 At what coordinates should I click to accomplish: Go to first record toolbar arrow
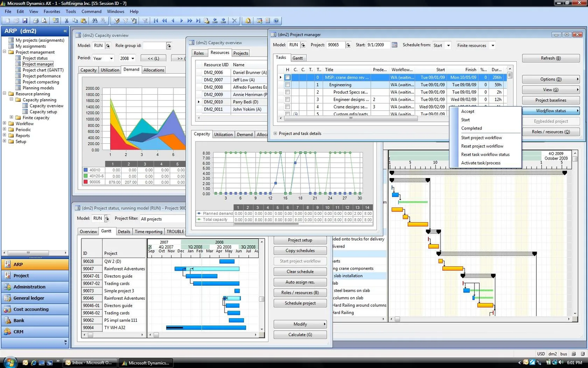[156, 21]
